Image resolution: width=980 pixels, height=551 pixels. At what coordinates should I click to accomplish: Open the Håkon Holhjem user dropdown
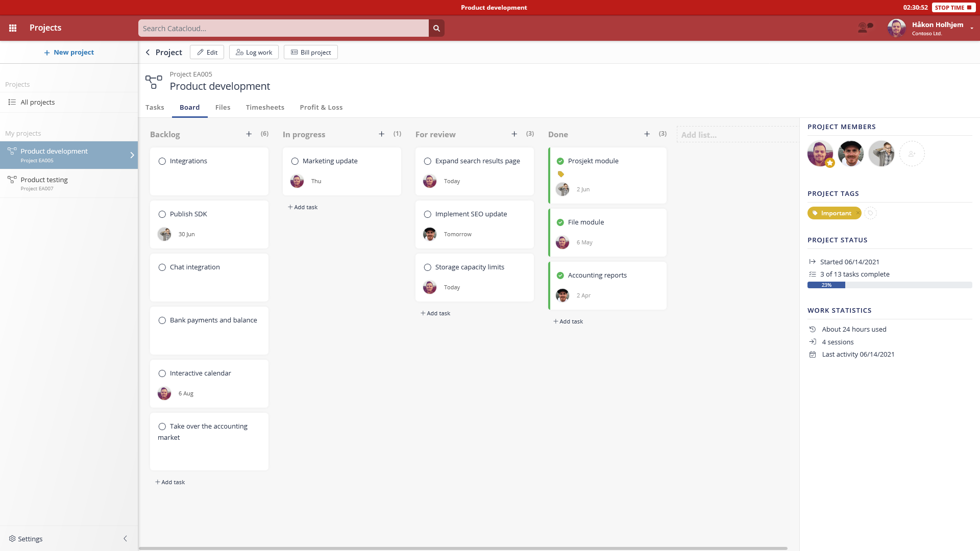[x=971, y=29]
